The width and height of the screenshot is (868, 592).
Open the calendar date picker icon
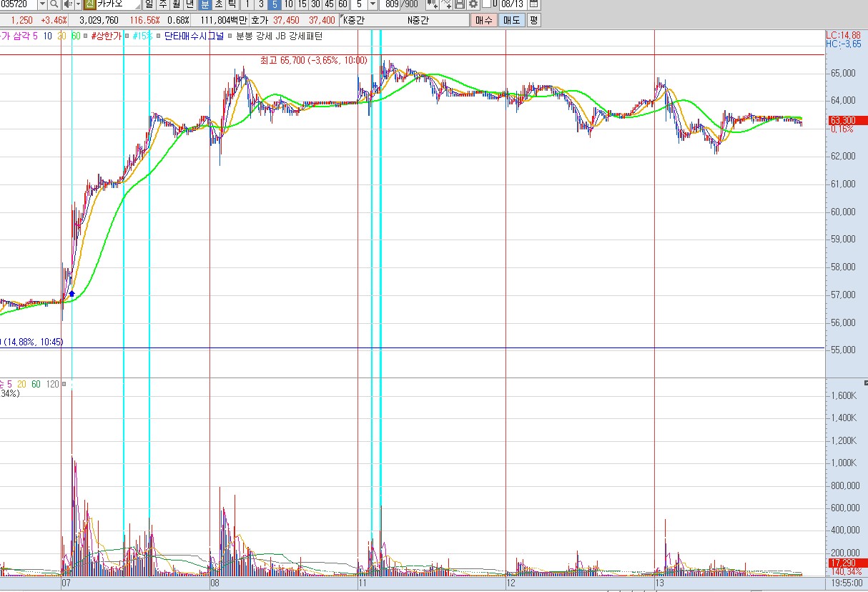point(533,4)
